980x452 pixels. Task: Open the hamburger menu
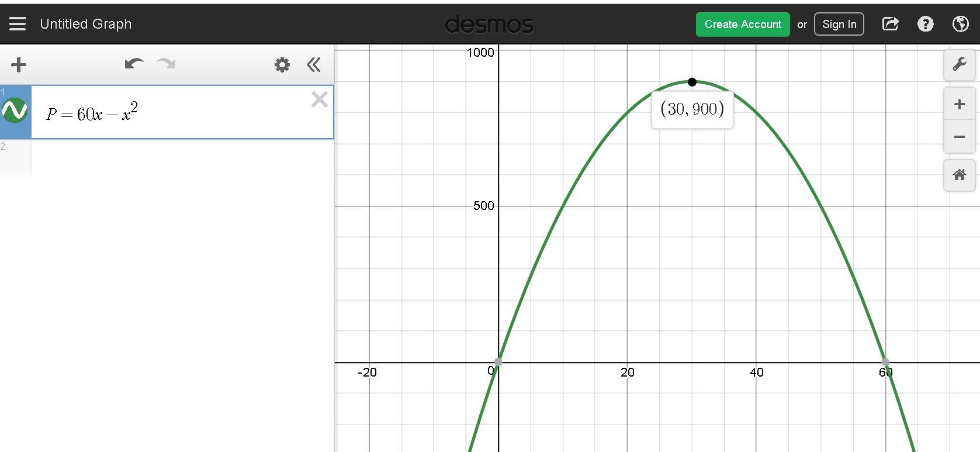18,24
